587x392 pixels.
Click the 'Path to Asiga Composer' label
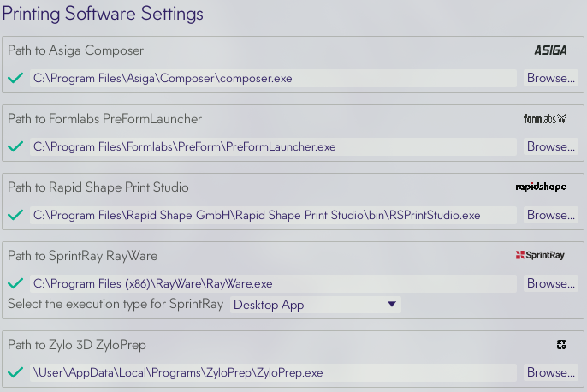75,50
